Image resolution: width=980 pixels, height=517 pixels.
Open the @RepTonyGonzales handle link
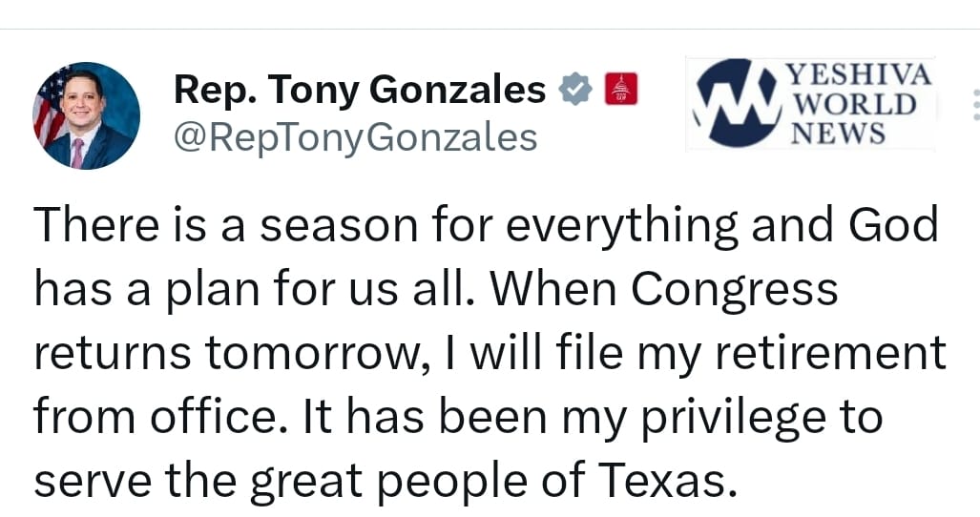[x=355, y=138]
